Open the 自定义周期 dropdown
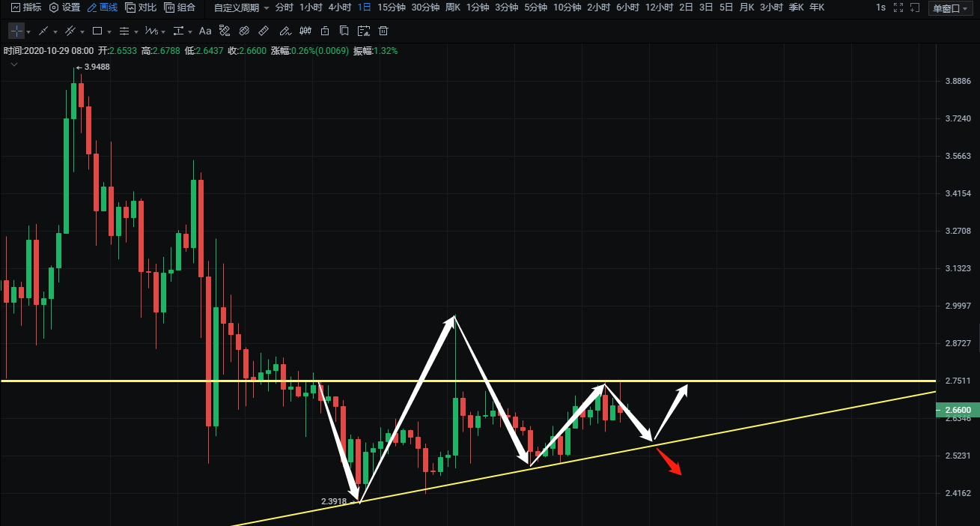The width and height of the screenshot is (980, 526). tap(241, 7)
